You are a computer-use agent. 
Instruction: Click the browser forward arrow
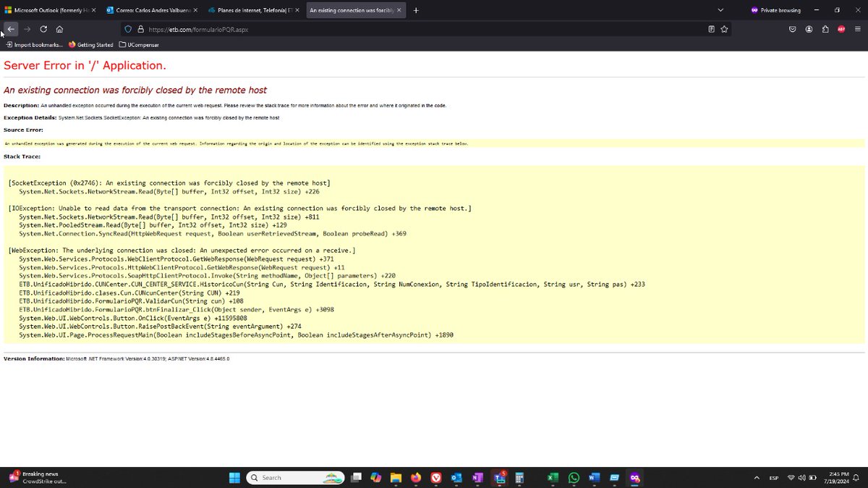pyautogui.click(x=27, y=29)
